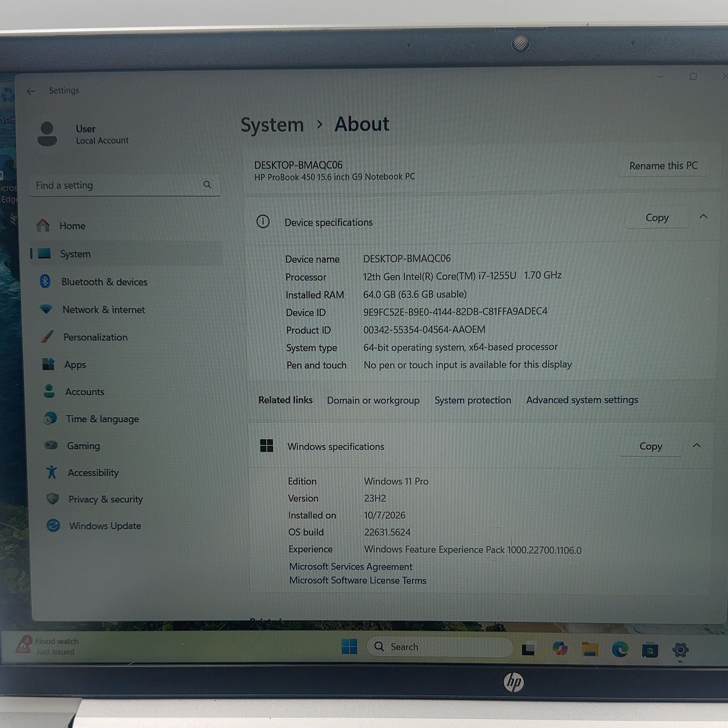This screenshot has height=728, width=728.
Task: Click the Apps icon in the sidebar
Action: pos(49,364)
